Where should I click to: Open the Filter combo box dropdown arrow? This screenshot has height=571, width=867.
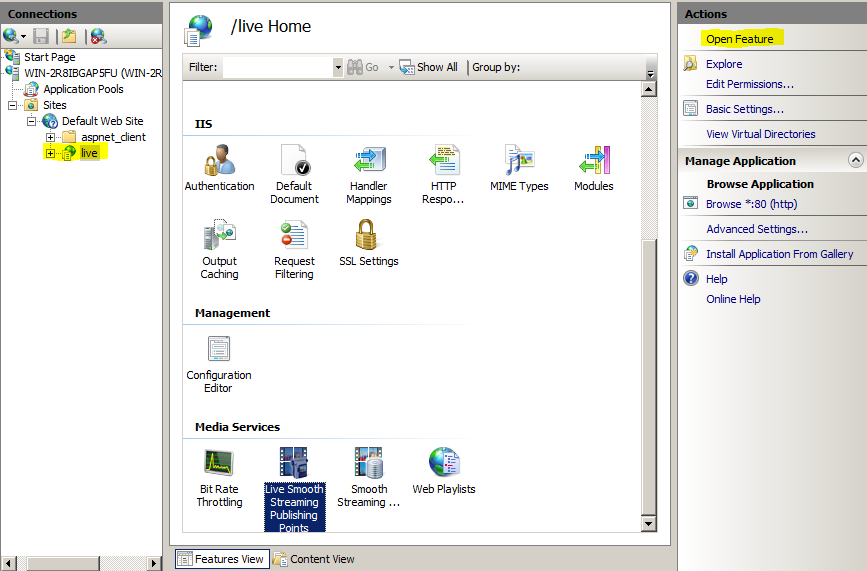point(337,67)
